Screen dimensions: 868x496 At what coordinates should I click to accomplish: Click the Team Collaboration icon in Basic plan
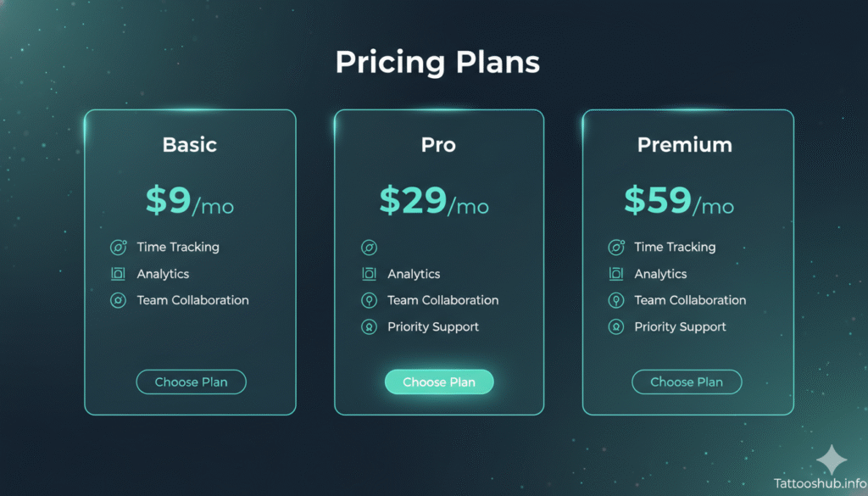118,300
